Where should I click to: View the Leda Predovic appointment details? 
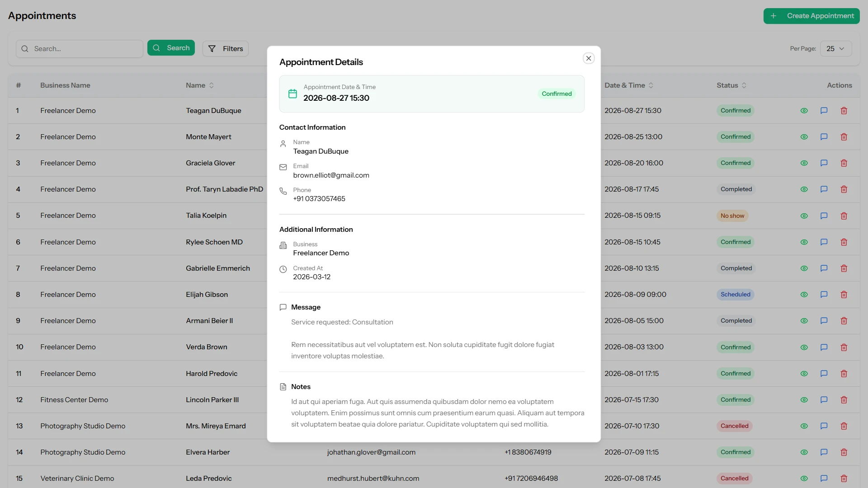pyautogui.click(x=804, y=479)
